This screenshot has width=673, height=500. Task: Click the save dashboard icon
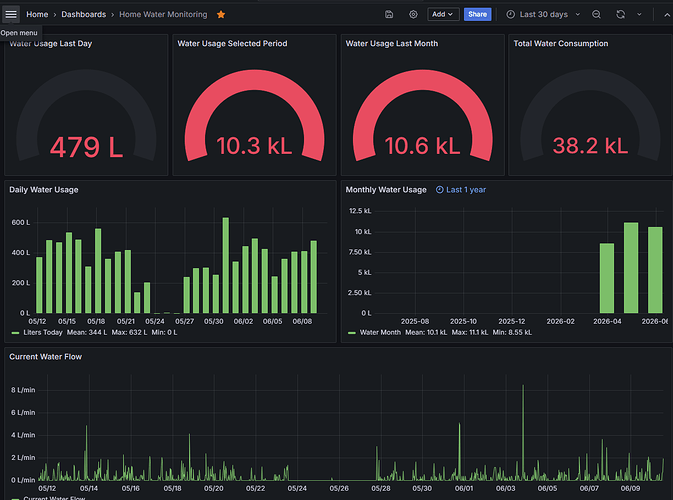pos(389,15)
